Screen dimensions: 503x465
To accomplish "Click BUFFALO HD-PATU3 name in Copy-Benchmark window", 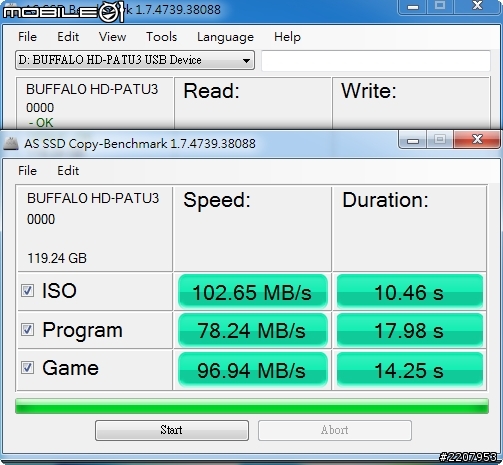I will [x=93, y=198].
